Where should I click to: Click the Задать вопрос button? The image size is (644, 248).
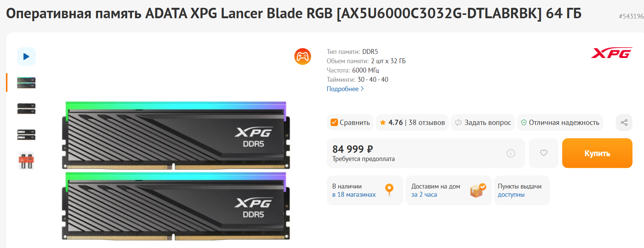pyautogui.click(x=483, y=122)
